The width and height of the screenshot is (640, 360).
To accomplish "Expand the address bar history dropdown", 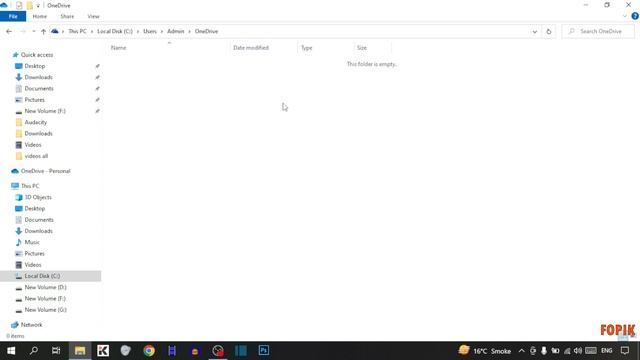I will pos(534,31).
